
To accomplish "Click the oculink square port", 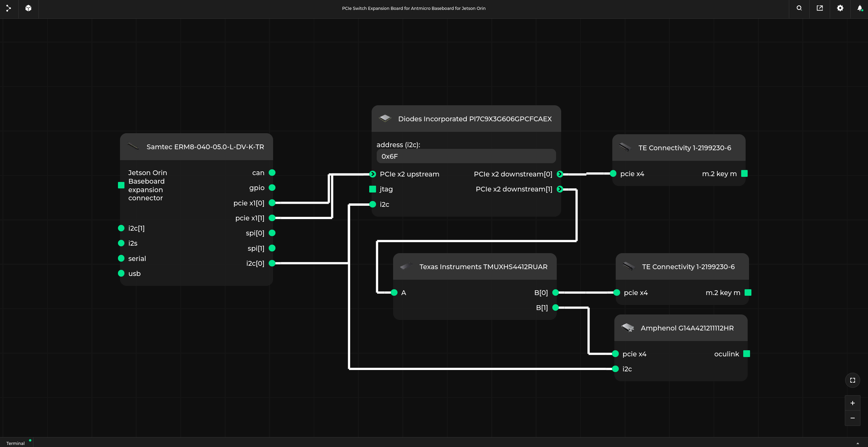I will [747, 354].
